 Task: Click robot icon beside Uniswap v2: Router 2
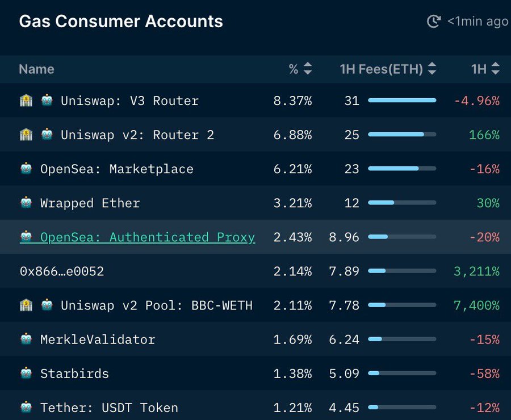[x=47, y=135]
